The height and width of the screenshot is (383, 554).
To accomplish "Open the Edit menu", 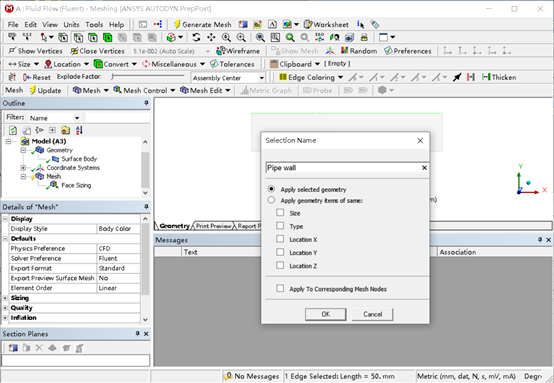I will (30, 24).
